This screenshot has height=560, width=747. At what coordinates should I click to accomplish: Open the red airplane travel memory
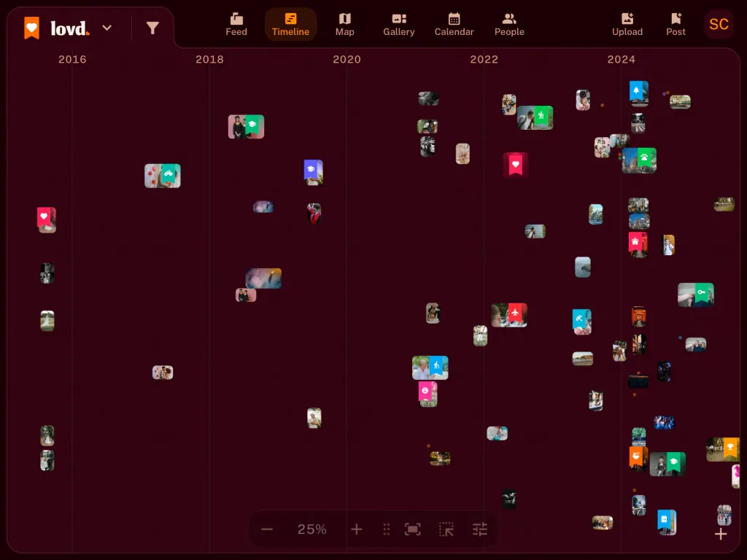tap(509, 315)
